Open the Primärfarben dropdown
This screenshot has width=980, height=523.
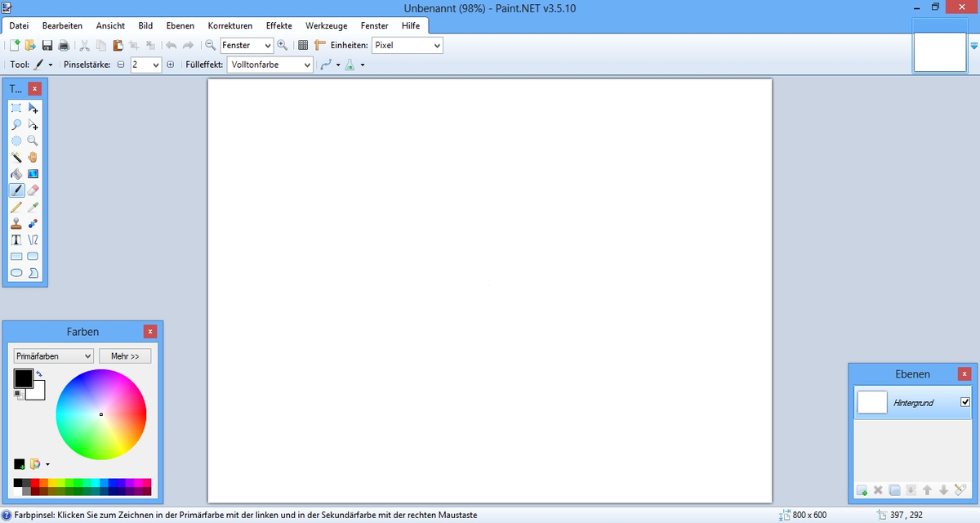pyautogui.click(x=54, y=356)
